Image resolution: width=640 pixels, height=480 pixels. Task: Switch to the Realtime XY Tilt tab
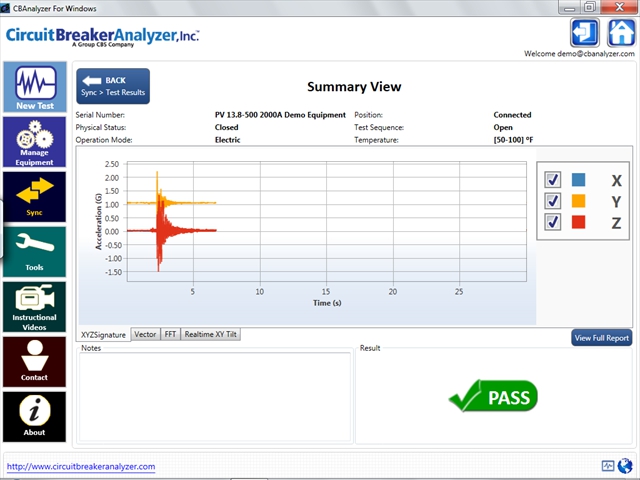tap(211, 334)
